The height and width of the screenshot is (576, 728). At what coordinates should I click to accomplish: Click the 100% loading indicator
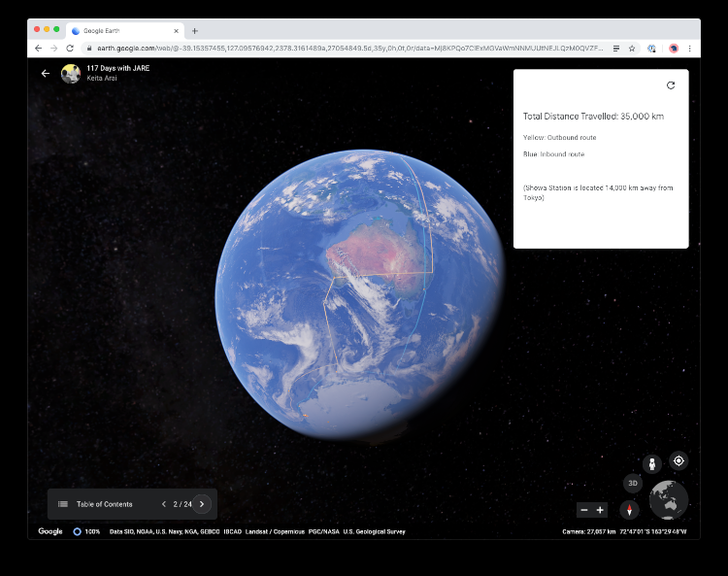click(86, 531)
